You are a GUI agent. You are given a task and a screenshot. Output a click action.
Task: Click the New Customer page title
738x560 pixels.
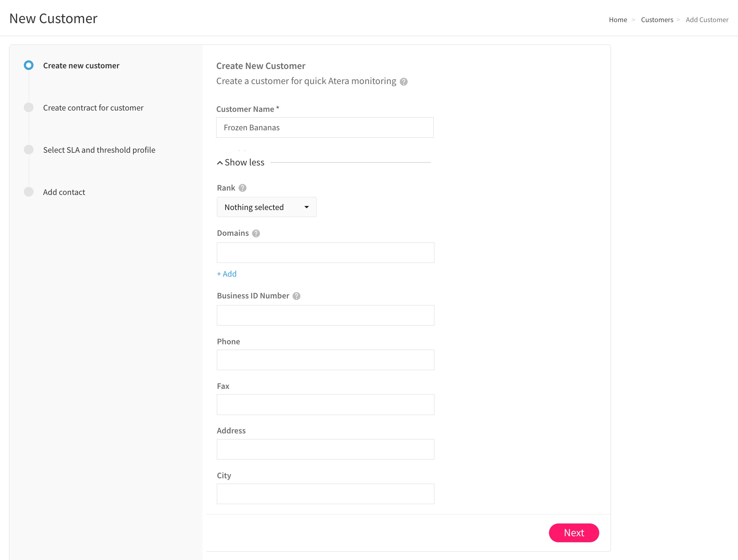53,18
